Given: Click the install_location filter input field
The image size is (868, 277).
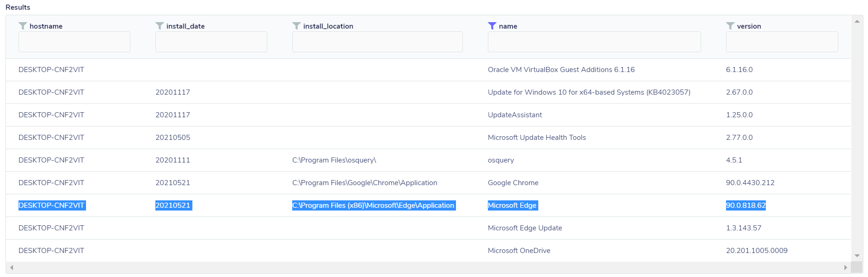Looking at the screenshot, I should tap(377, 42).
